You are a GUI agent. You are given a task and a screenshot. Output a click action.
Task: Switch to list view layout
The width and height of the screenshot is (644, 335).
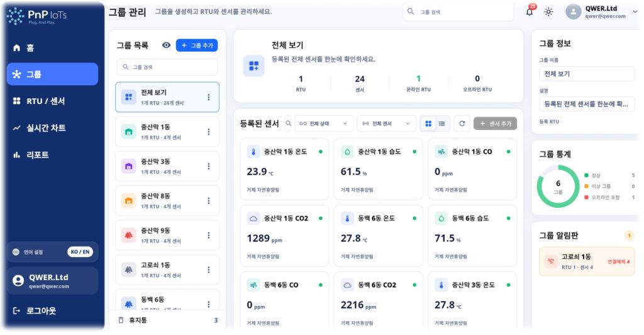point(442,123)
